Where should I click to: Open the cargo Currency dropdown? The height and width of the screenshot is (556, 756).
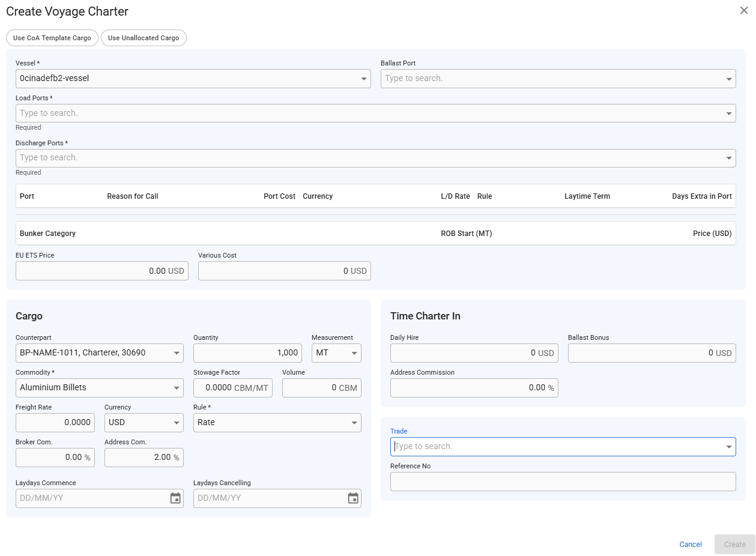point(177,423)
